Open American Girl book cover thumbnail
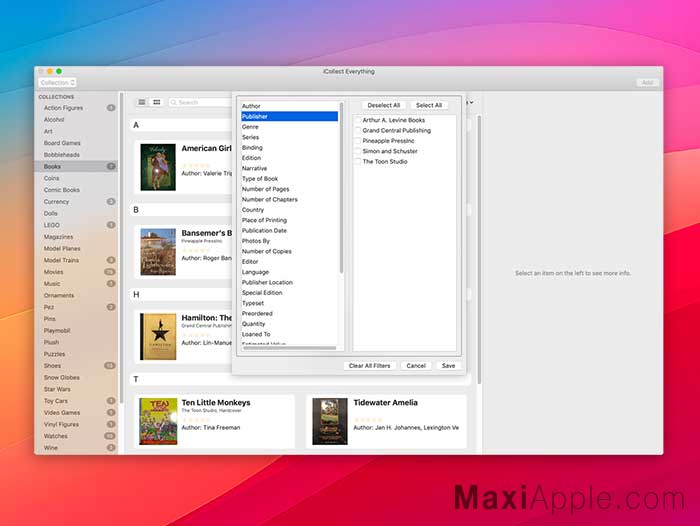Image resolution: width=700 pixels, height=526 pixels. pos(158,167)
